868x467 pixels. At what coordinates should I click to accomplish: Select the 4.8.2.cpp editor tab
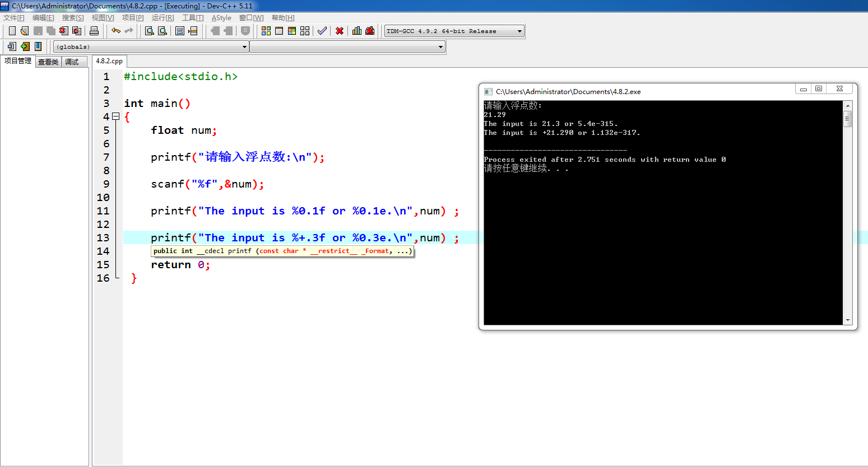(x=109, y=61)
